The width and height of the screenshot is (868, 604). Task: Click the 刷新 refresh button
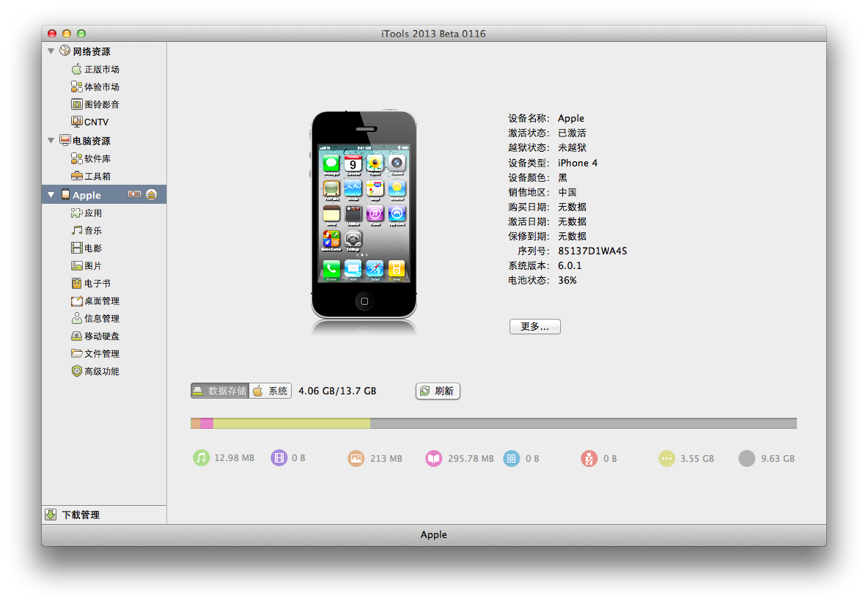point(438,391)
